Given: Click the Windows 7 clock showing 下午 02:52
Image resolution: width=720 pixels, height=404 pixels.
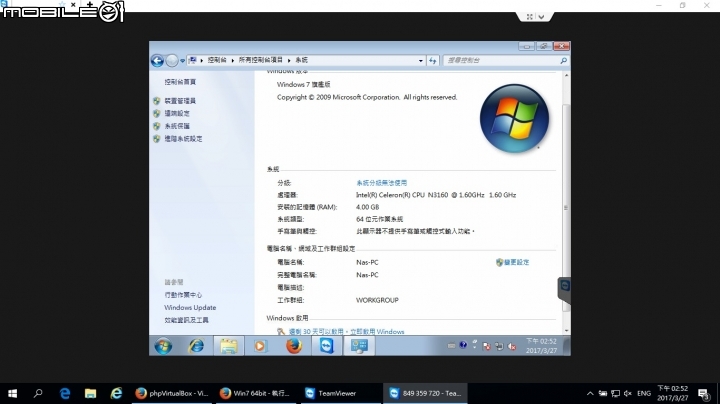Looking at the screenshot, I should (541, 346).
